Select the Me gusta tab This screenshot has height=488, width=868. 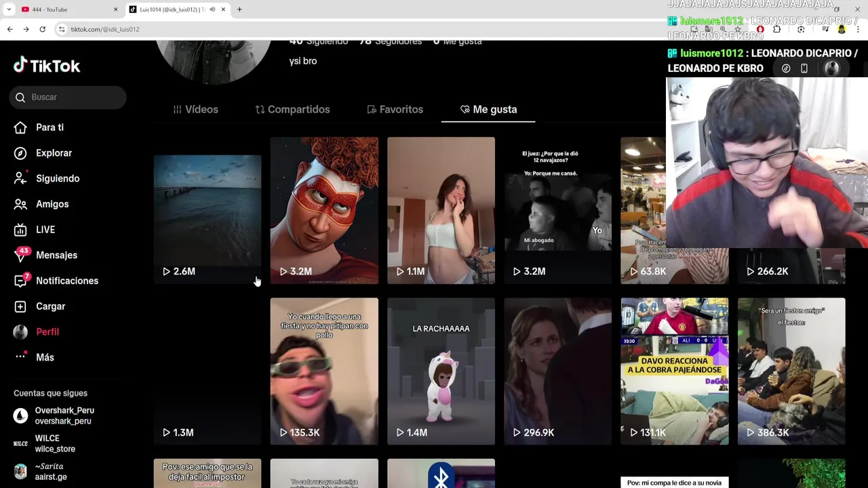488,109
